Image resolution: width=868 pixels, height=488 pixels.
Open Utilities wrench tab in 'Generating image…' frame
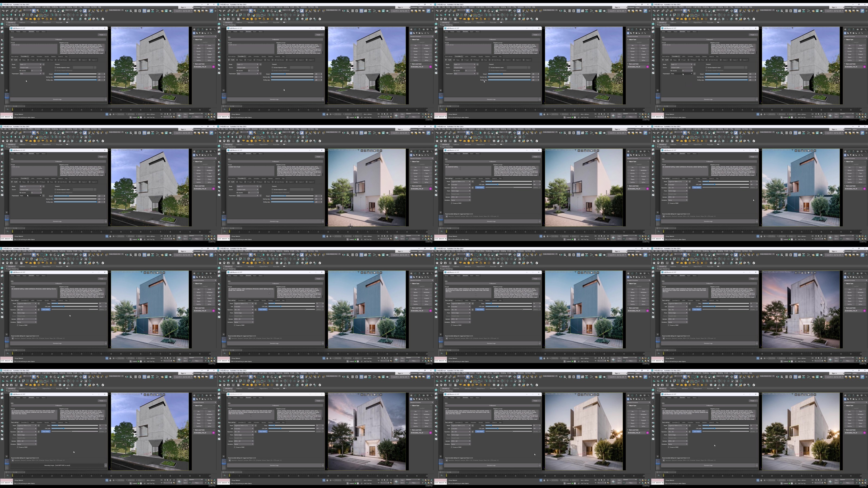(x=215, y=395)
